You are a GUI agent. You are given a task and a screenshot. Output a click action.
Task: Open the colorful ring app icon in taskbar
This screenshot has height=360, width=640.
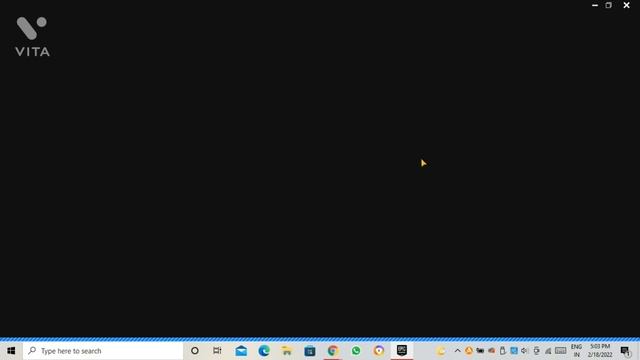(379, 351)
